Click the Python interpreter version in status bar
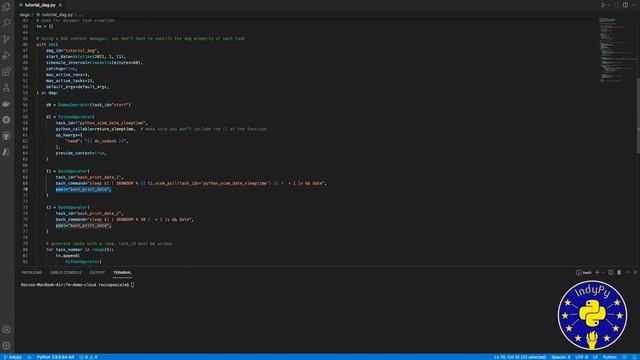This screenshot has height=360, width=640. [x=56, y=357]
